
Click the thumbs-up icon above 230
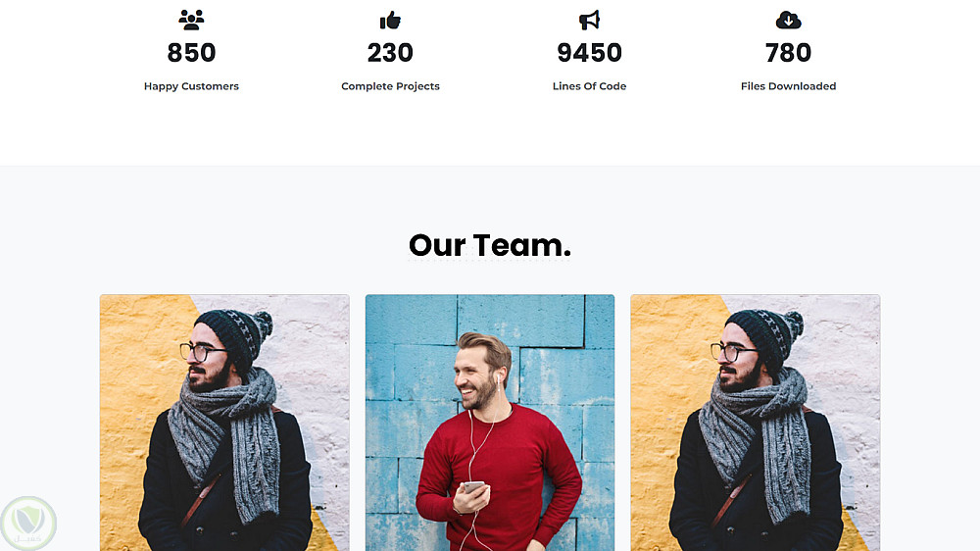point(390,20)
